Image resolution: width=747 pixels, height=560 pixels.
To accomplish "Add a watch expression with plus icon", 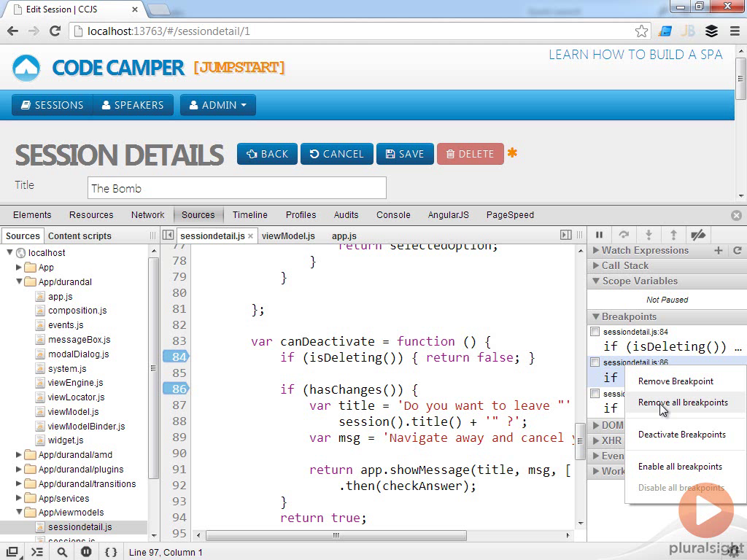I will [719, 250].
